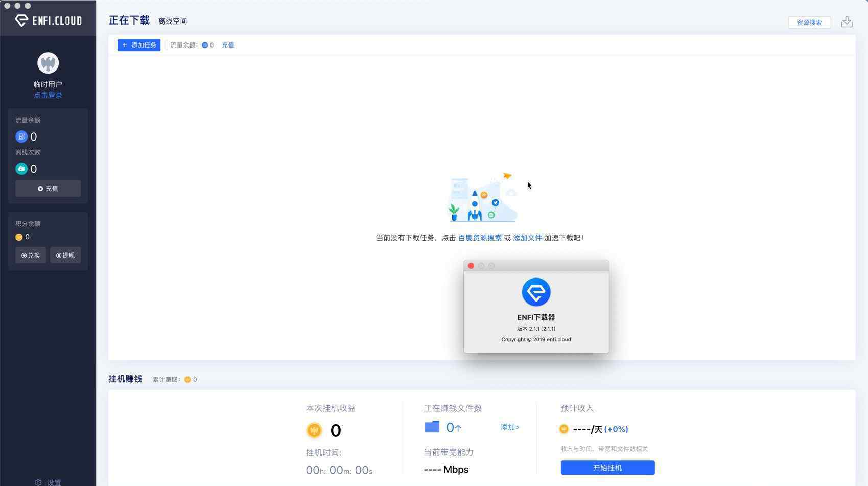Viewport: 868px width, 486px height.
Task: Click the 资源搜索 button at top right
Action: [x=809, y=22]
